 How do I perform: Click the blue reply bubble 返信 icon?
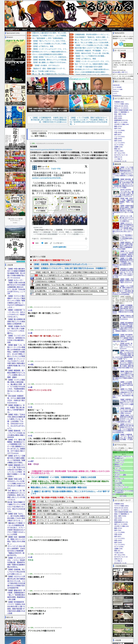[x=42, y=243]
